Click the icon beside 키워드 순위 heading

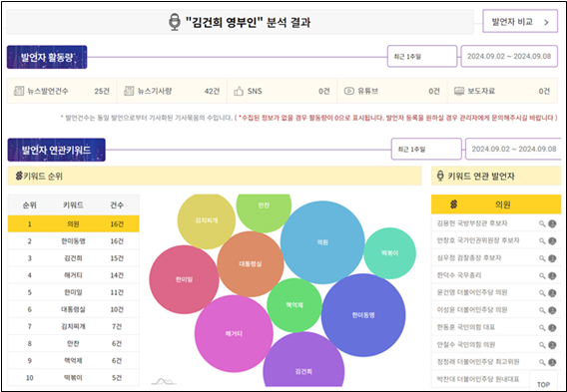click(19, 176)
